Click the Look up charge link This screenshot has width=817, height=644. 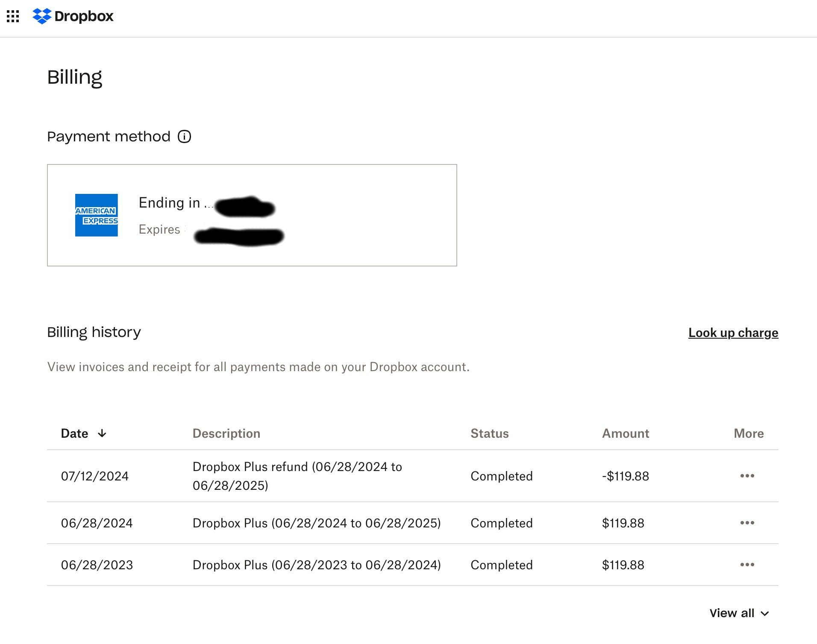(x=733, y=333)
